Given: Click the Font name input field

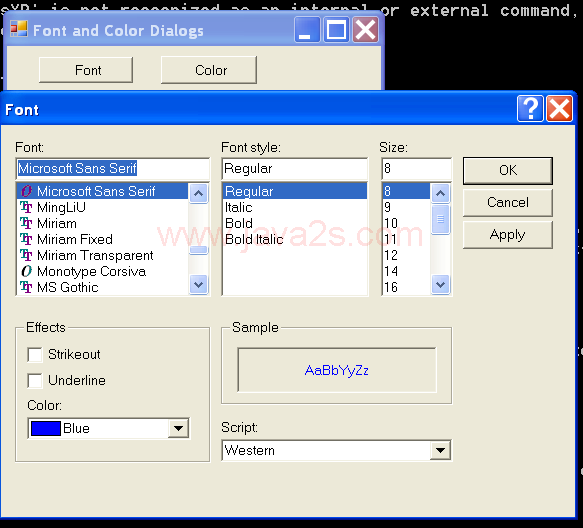Looking at the screenshot, I should [113, 168].
